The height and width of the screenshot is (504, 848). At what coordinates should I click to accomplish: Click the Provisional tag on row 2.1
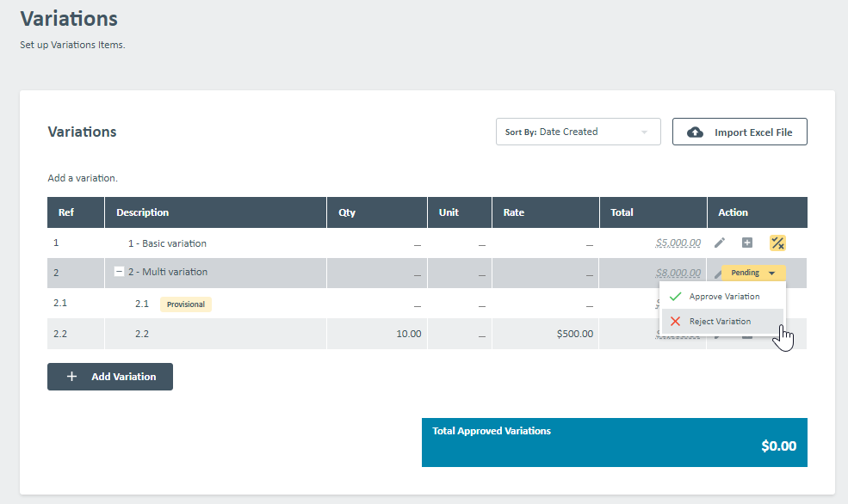click(185, 304)
